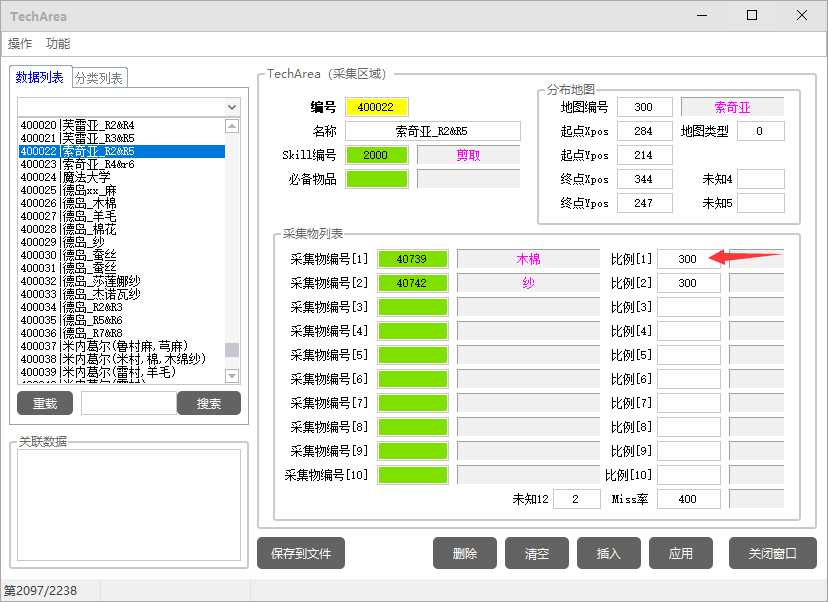
Task: Click the 起点Ypos field showing 214
Action: coord(644,155)
